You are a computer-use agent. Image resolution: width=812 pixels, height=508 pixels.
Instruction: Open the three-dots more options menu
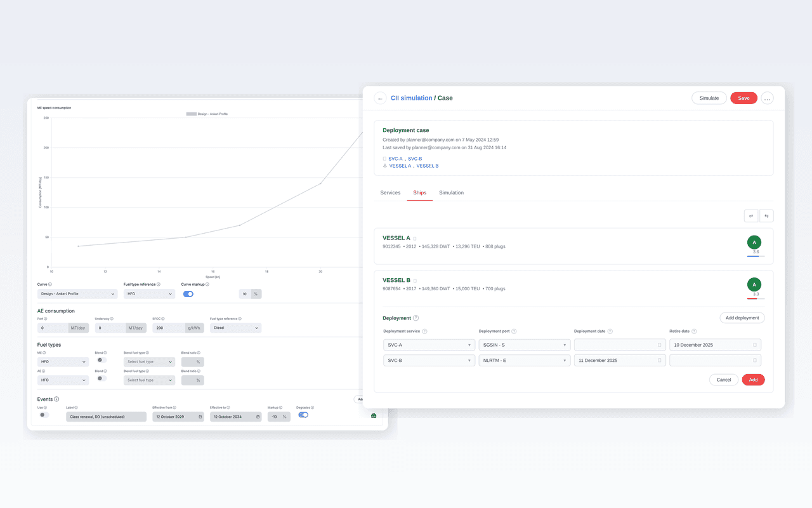[x=767, y=98]
